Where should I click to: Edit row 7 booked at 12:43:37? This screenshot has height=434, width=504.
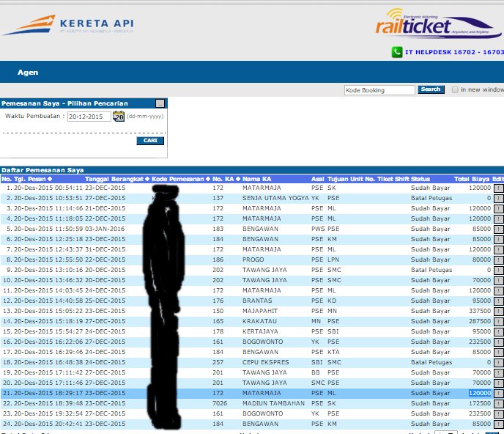click(x=498, y=250)
